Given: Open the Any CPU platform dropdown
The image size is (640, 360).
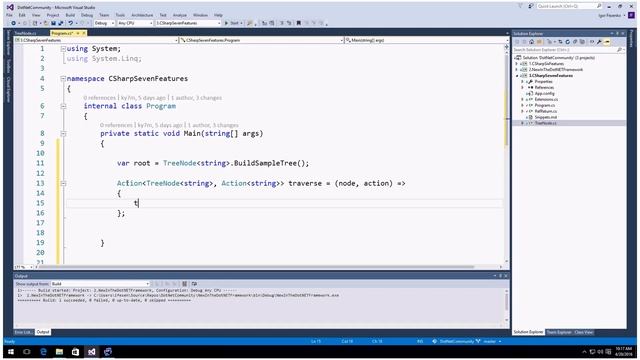Looking at the screenshot, I should pyautogui.click(x=135, y=23).
